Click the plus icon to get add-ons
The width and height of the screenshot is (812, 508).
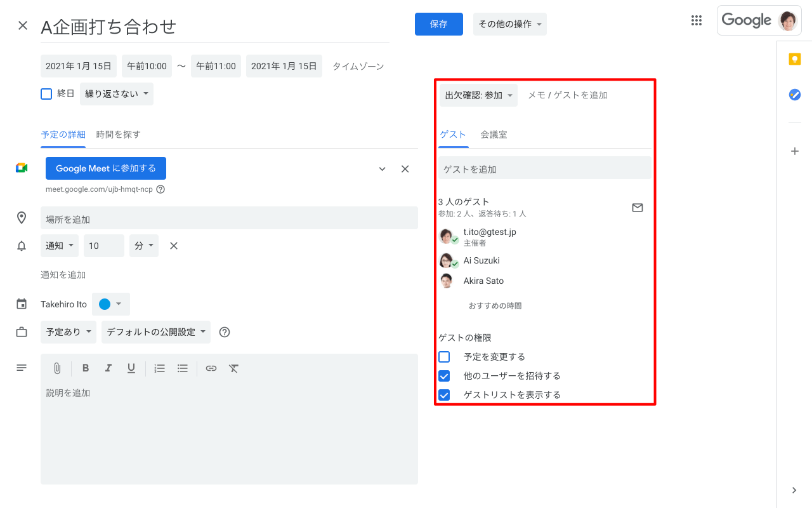point(794,151)
